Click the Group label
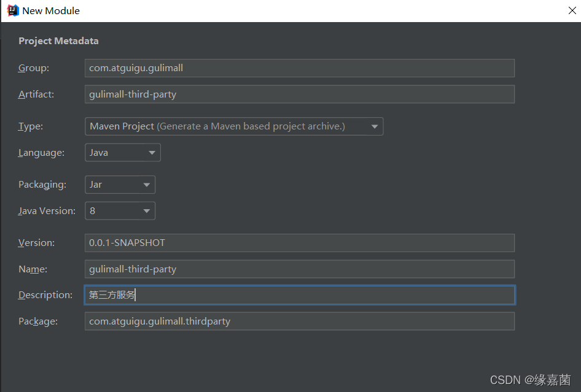581x392 pixels. [x=34, y=68]
